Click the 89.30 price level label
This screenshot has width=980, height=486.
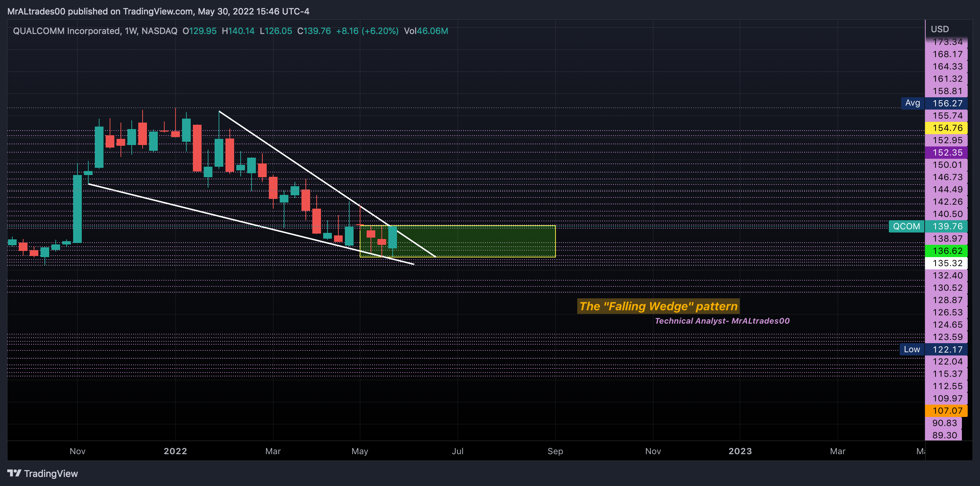coord(944,435)
